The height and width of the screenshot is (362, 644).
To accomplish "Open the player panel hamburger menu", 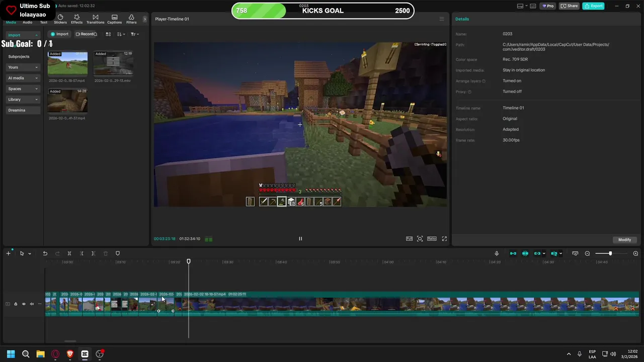I will 442,19.
